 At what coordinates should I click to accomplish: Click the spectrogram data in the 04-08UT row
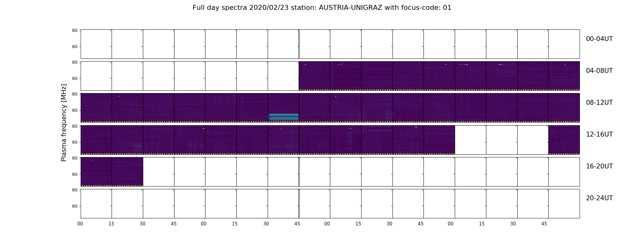pyautogui.click(x=439, y=76)
